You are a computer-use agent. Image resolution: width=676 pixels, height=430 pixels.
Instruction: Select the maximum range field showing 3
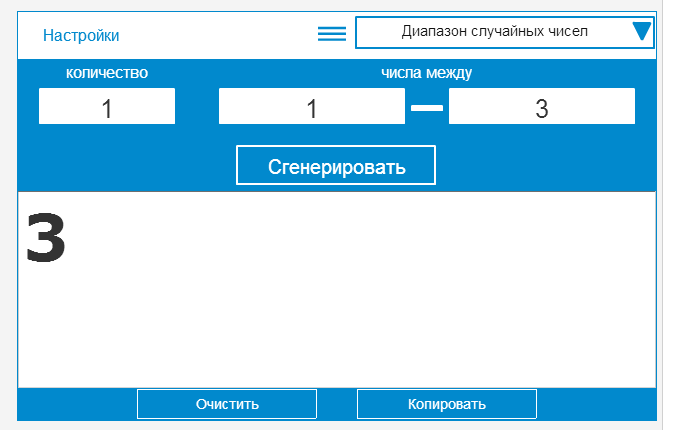coord(541,107)
